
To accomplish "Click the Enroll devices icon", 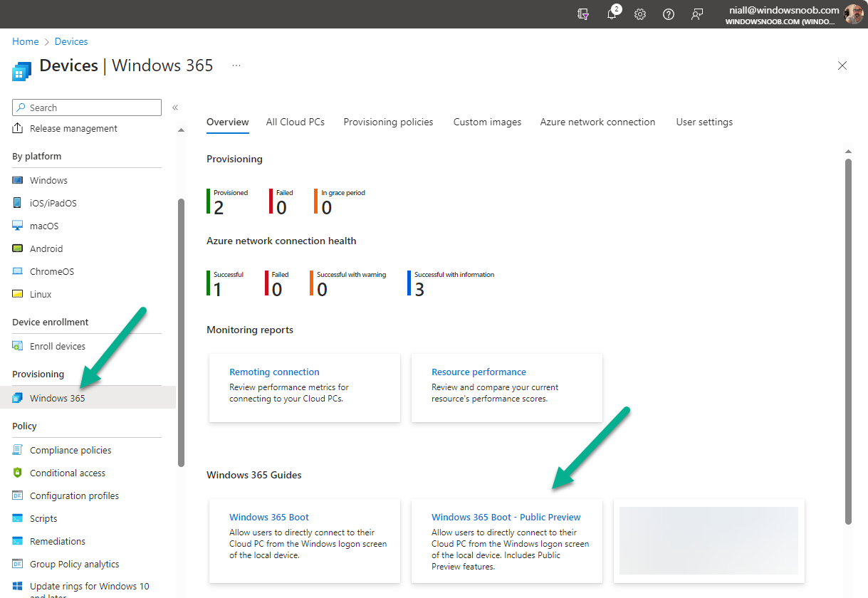I will [18, 346].
